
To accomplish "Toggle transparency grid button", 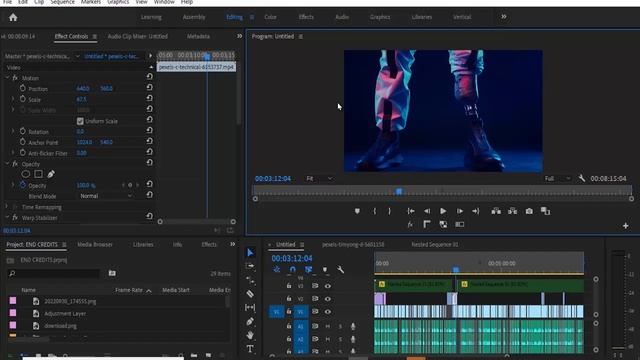I will coord(443,224).
